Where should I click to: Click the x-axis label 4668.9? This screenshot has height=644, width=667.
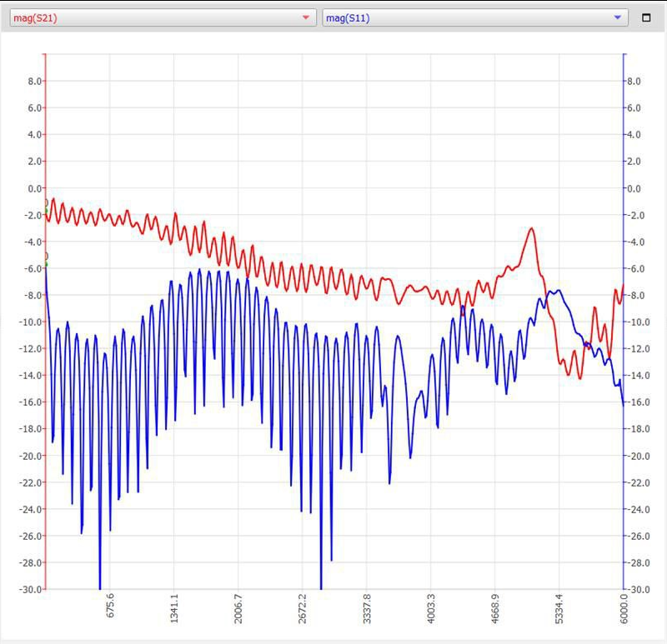(x=495, y=609)
